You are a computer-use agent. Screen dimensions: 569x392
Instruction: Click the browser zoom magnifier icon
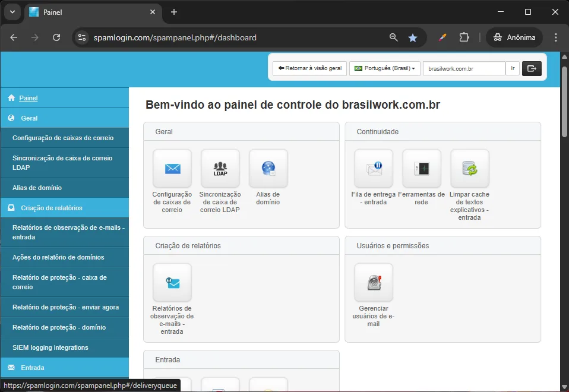pos(393,37)
